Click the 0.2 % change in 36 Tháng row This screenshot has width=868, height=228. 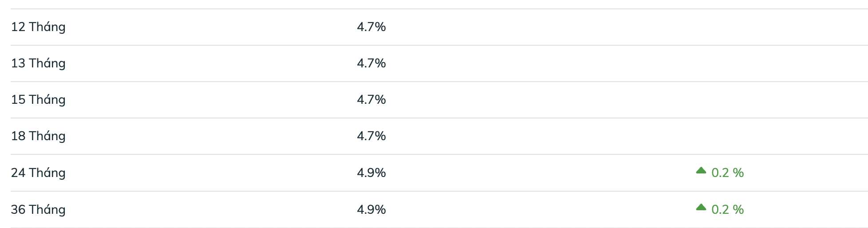coord(727,210)
